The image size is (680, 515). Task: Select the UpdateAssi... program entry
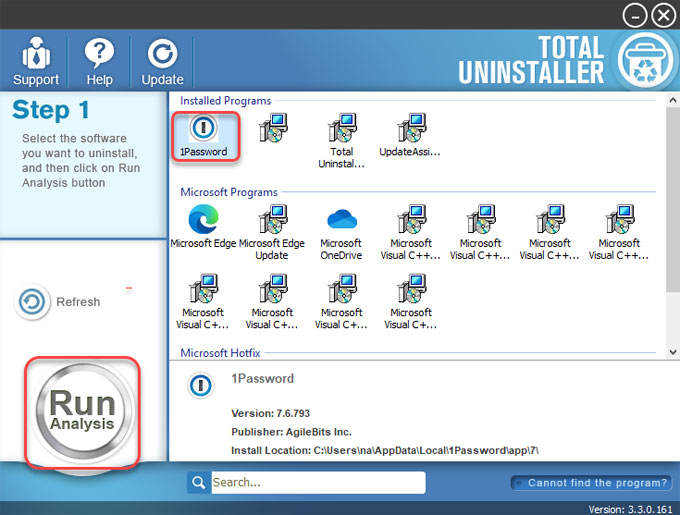point(410,135)
